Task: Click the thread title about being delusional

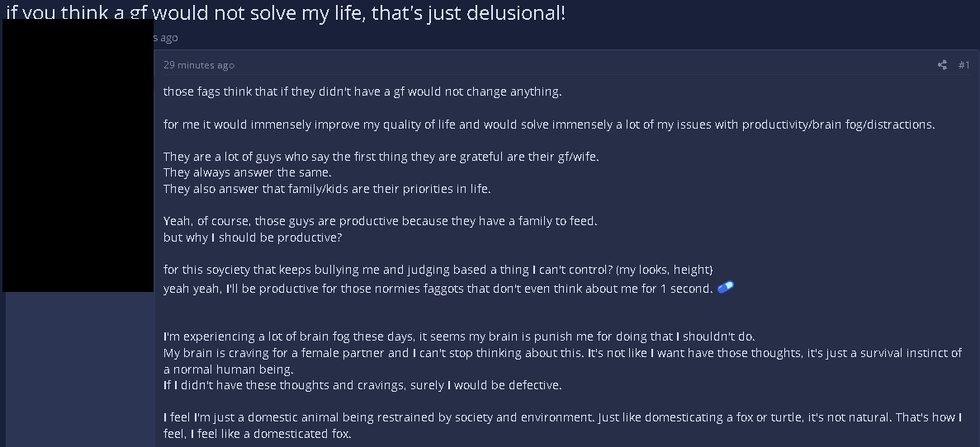Action: tap(286, 13)
